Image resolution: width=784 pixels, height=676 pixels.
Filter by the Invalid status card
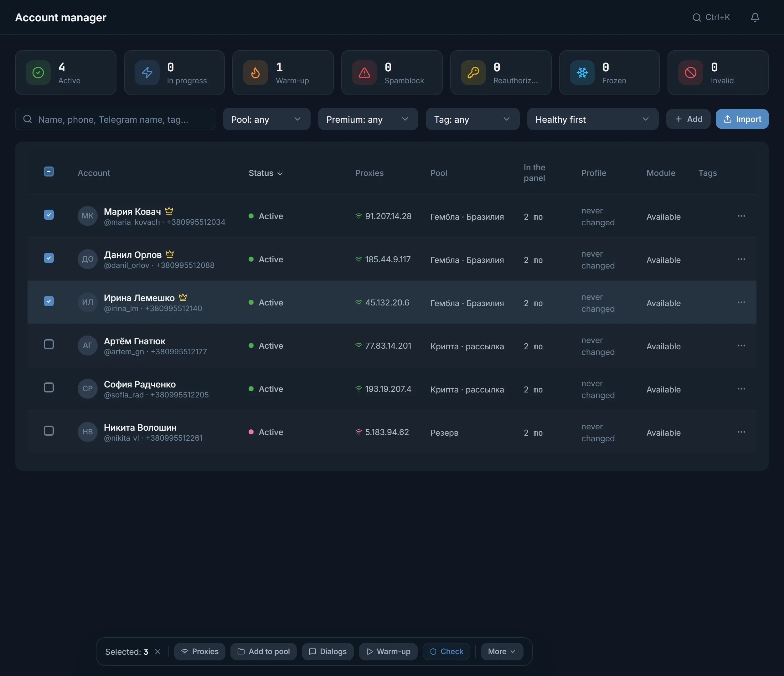pos(718,73)
